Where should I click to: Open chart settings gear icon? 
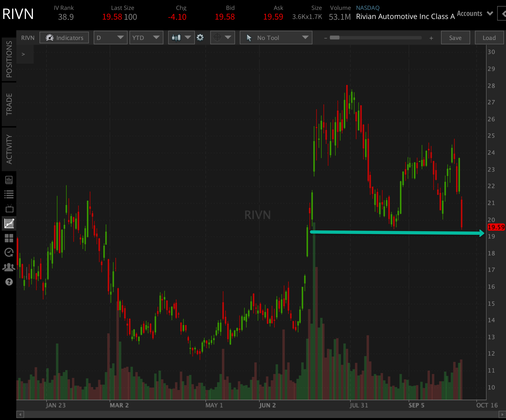coord(200,38)
